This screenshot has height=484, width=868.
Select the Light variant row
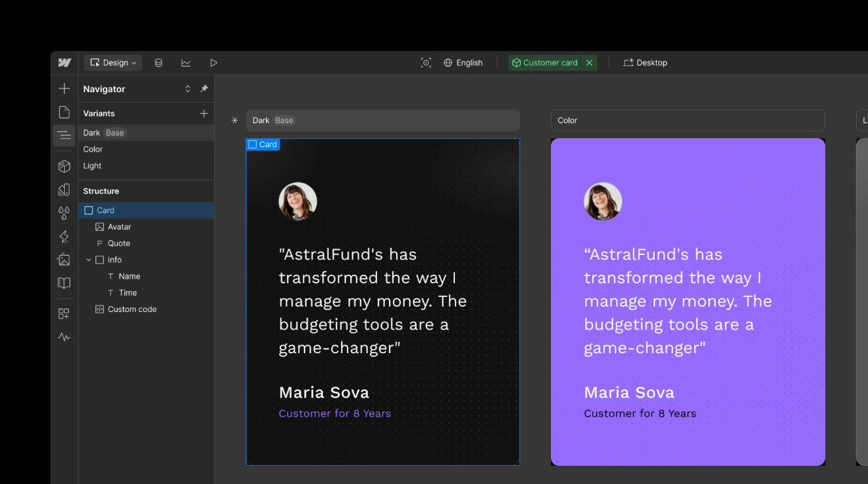[146, 165]
